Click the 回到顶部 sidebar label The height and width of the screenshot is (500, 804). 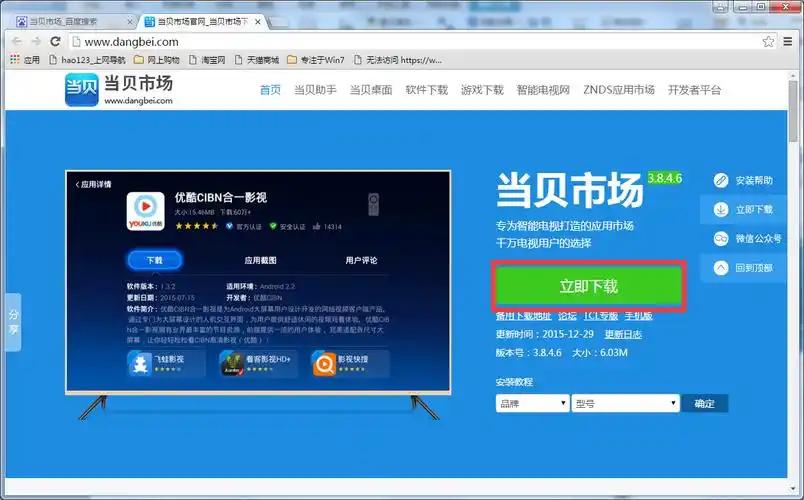[754, 268]
